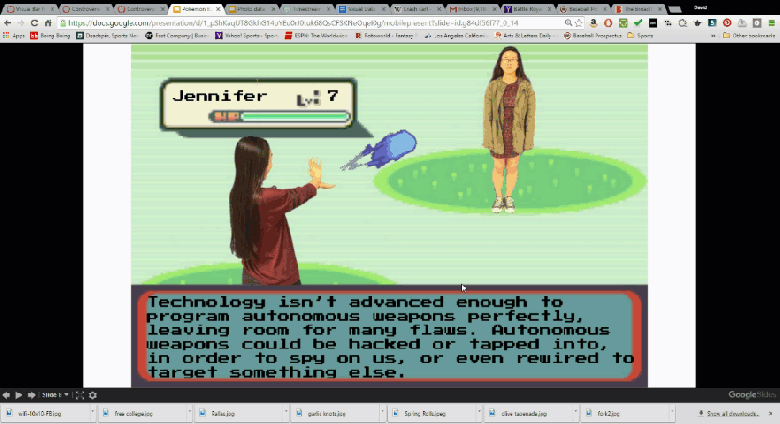Switch to the Battle Royale browser tab
The height and width of the screenshot is (424, 780).
coord(526,8)
